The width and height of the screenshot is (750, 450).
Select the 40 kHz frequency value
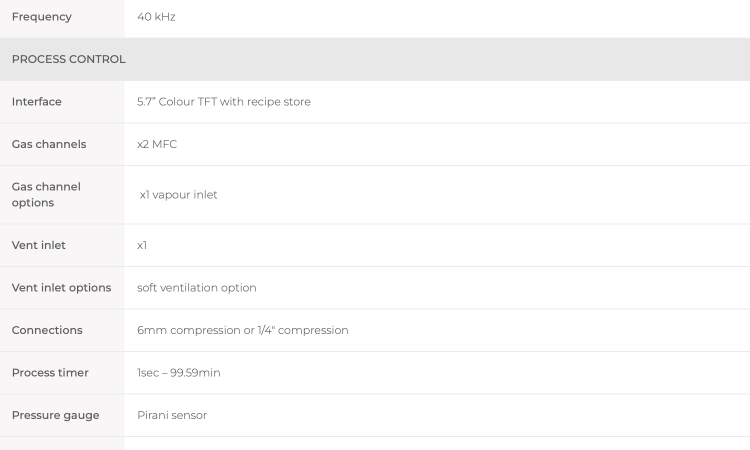156,17
